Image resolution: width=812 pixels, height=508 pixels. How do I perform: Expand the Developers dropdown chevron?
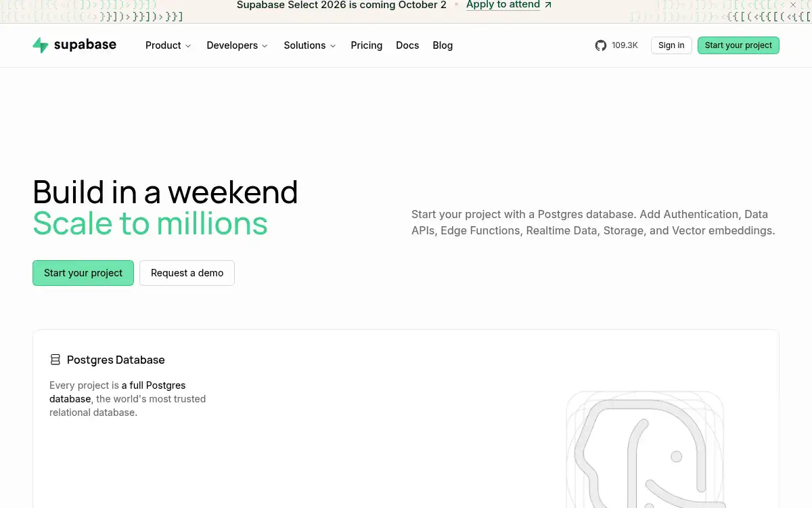[265, 46]
